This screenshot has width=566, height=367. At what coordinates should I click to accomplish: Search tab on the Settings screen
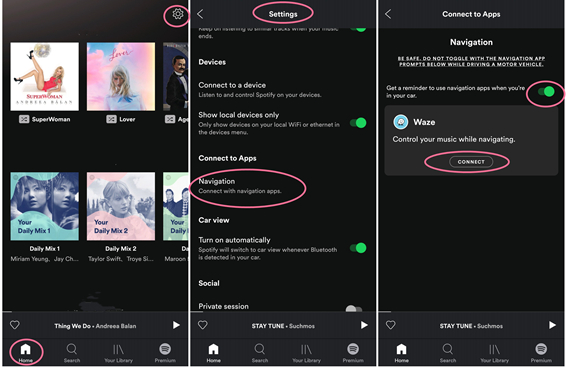[x=260, y=353]
